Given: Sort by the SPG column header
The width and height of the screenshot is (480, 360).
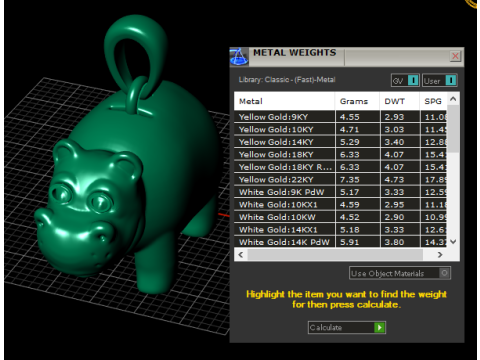Looking at the screenshot, I should (x=433, y=101).
